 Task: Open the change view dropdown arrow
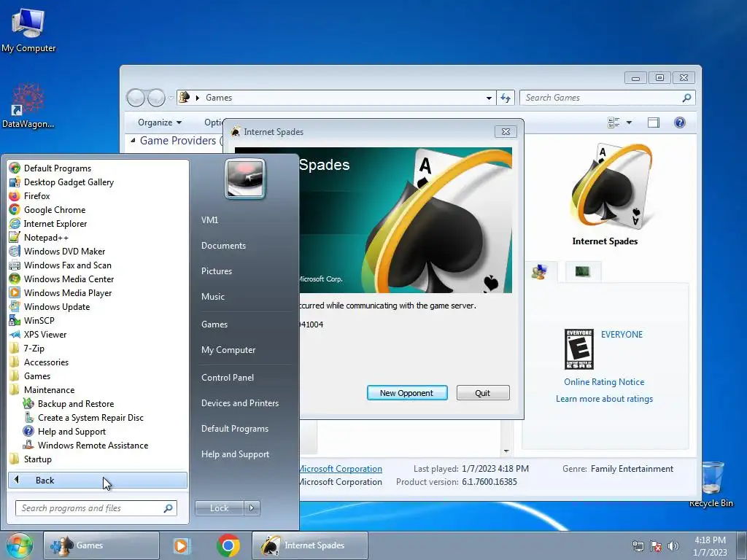click(x=629, y=122)
